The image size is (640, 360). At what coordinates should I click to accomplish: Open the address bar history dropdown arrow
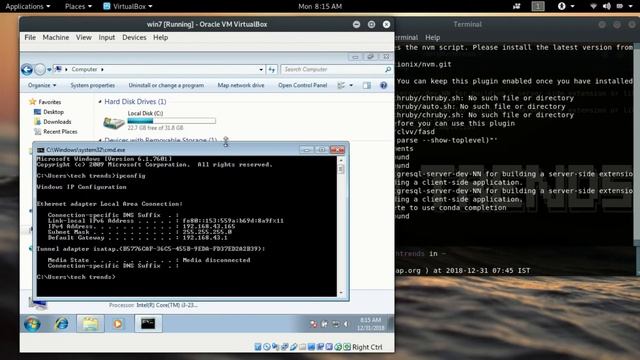point(261,70)
